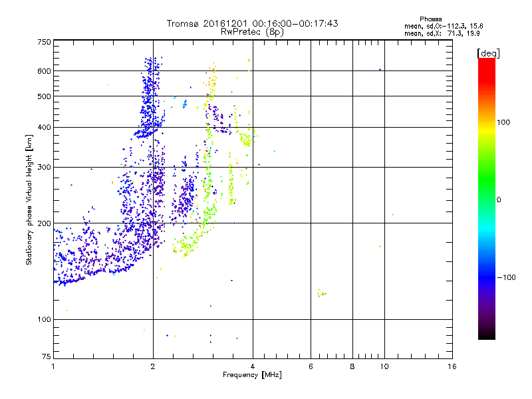Click the '1' x-axis tick label

pyautogui.click(x=53, y=366)
